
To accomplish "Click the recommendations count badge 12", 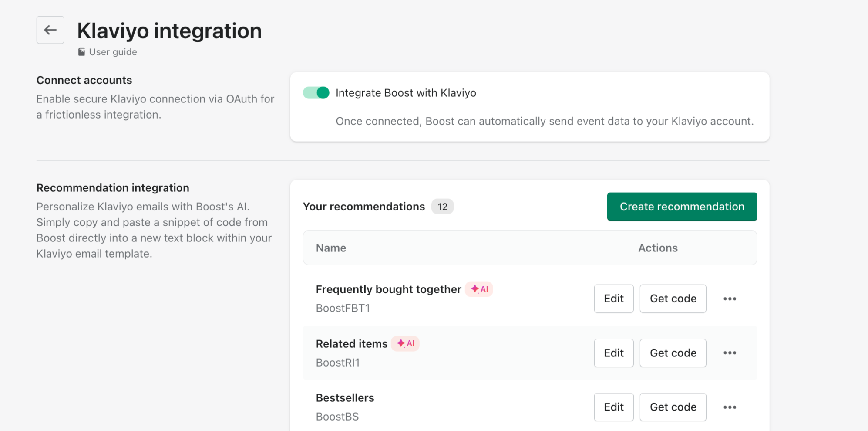I will pos(442,207).
